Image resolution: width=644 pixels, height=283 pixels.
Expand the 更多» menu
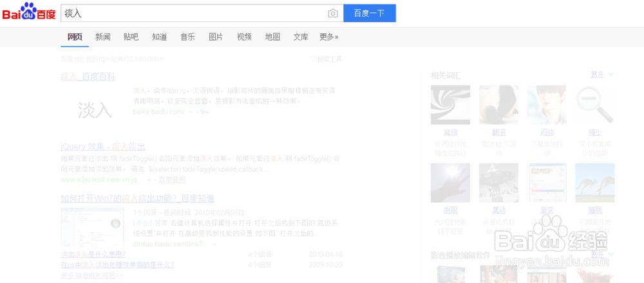click(x=329, y=37)
